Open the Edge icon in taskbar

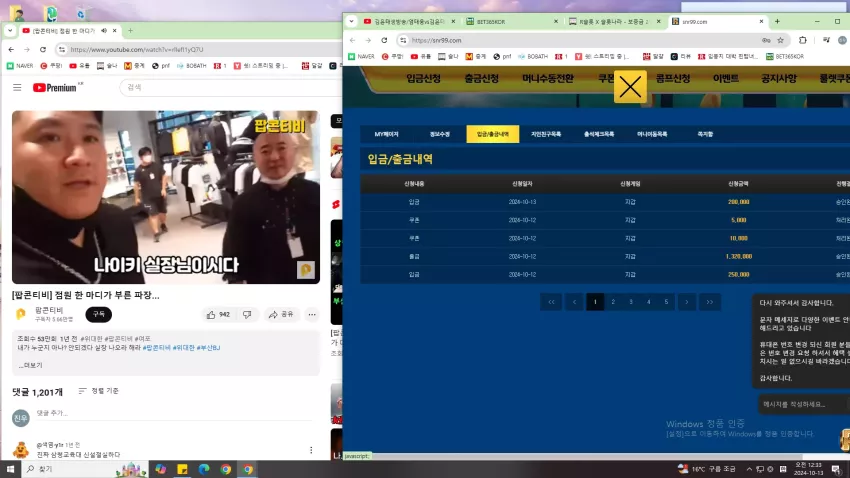tap(204, 469)
